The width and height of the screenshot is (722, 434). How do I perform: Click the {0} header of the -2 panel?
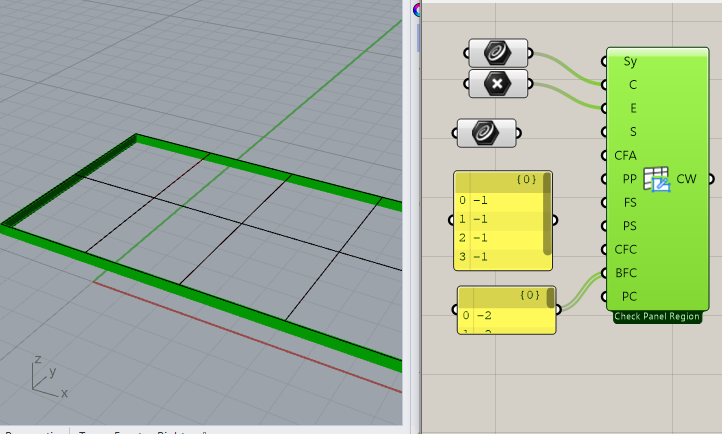pos(530,295)
